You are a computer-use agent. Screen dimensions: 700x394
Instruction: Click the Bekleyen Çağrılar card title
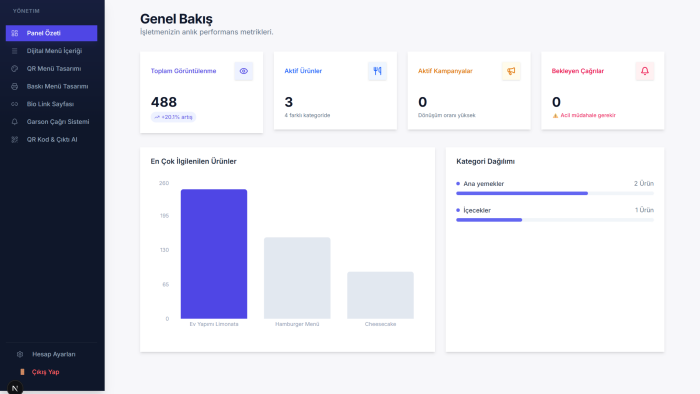click(578, 71)
